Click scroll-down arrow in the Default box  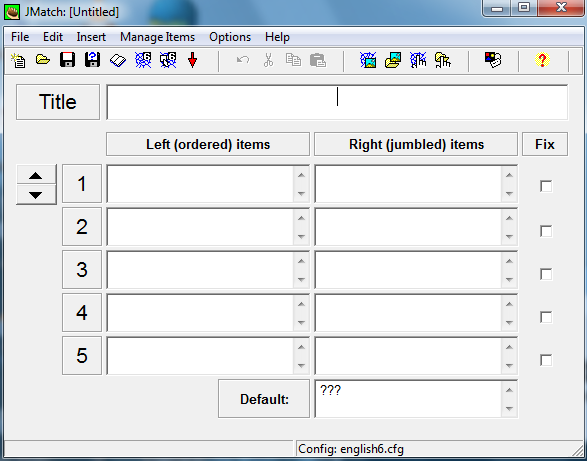[x=509, y=408]
